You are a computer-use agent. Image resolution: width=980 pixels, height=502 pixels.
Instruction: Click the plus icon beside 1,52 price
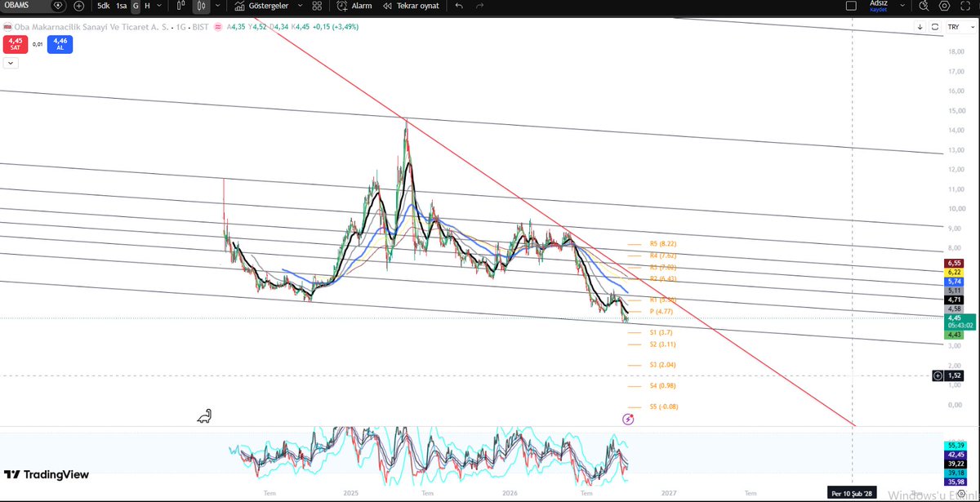click(937, 375)
